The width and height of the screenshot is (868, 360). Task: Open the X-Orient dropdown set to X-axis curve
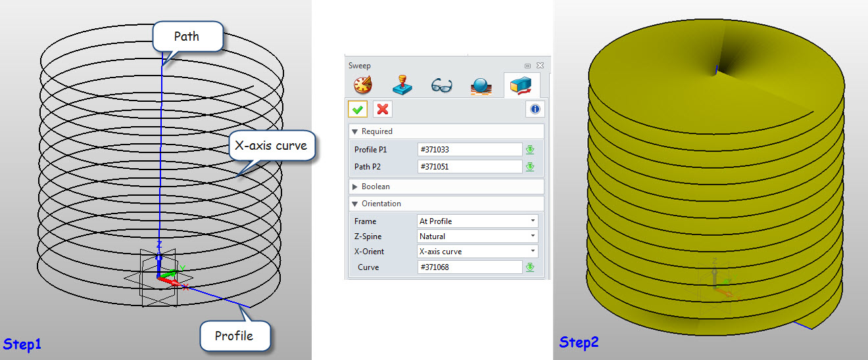click(477, 252)
